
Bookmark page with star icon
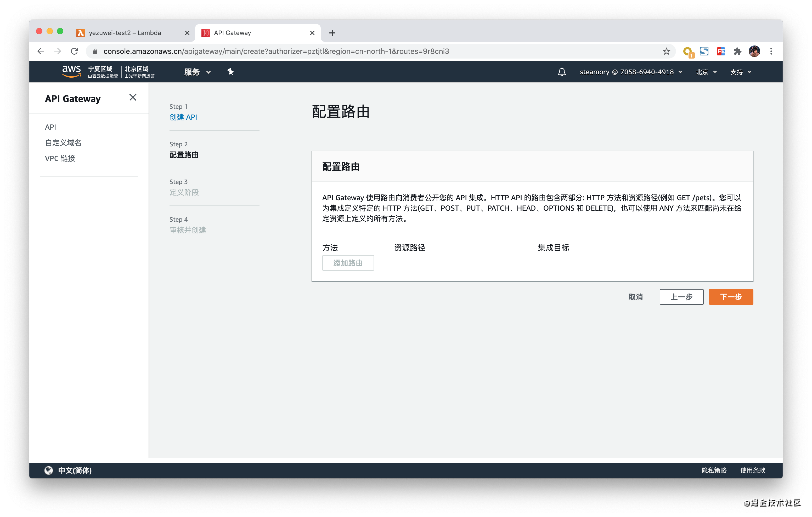click(x=666, y=51)
